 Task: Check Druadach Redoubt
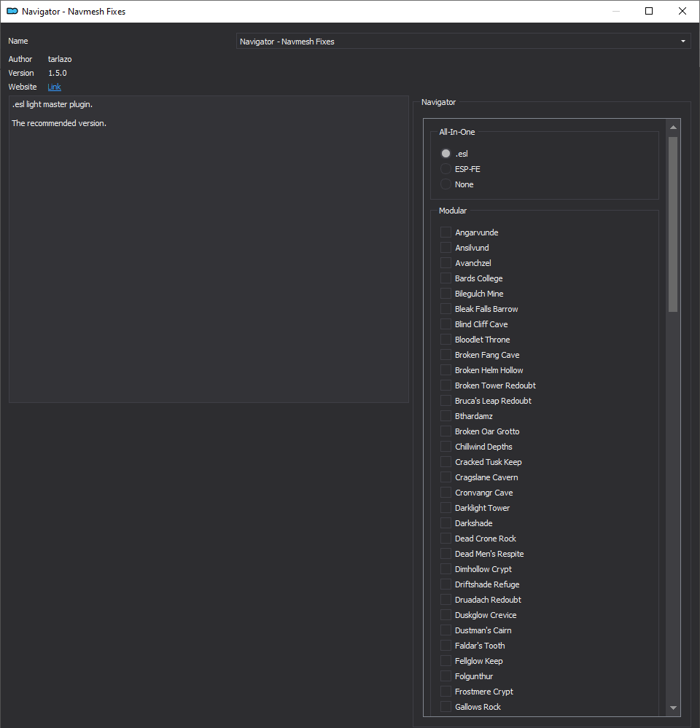pyautogui.click(x=446, y=600)
